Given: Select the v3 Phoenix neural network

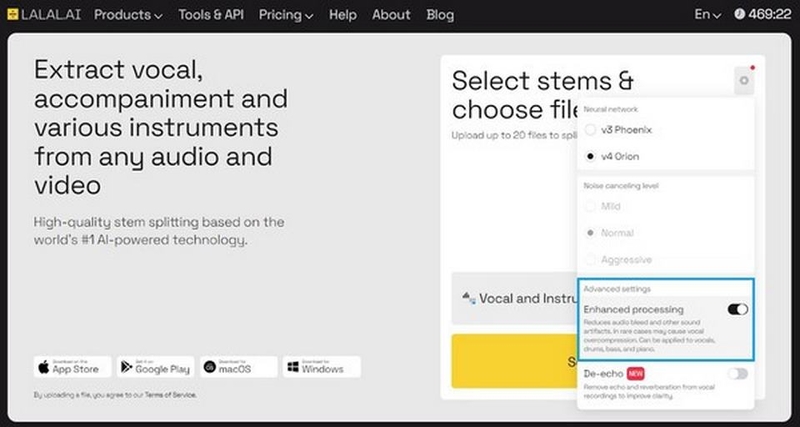Looking at the screenshot, I should tap(590, 130).
